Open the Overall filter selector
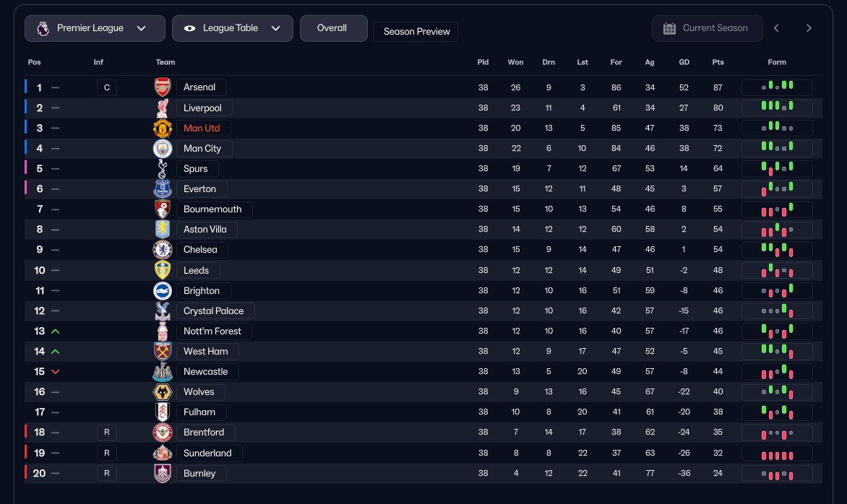This screenshot has width=847, height=504. coord(333,28)
